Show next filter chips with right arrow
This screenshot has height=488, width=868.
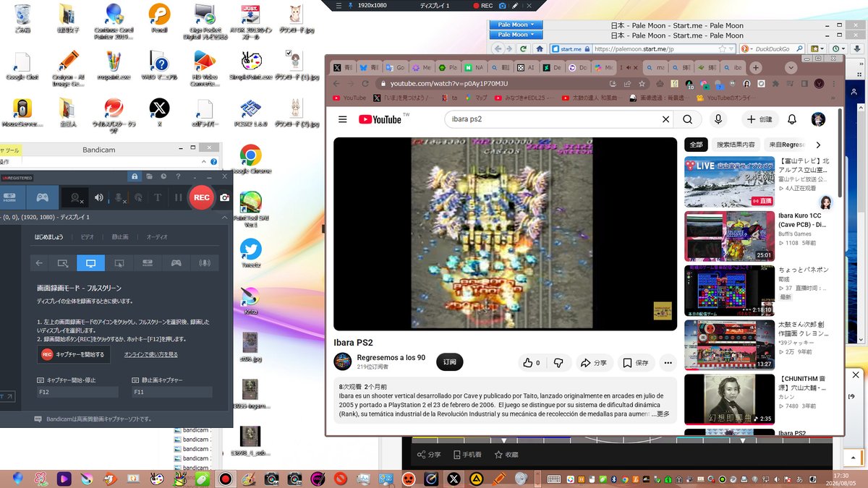pos(818,145)
